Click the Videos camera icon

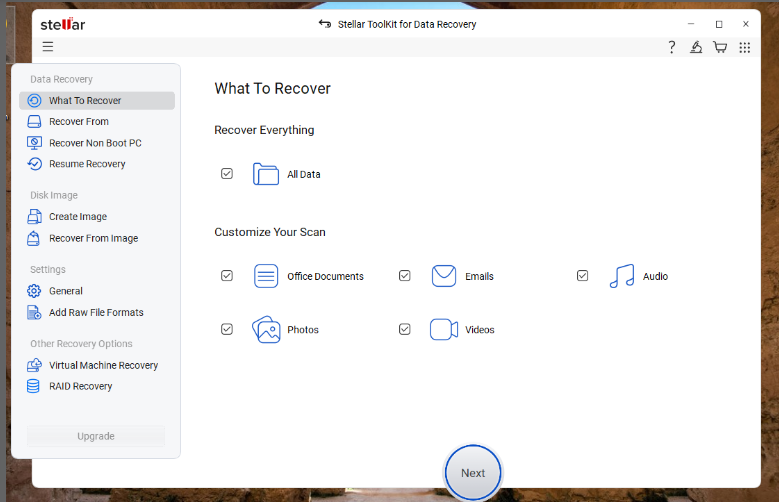pos(444,330)
